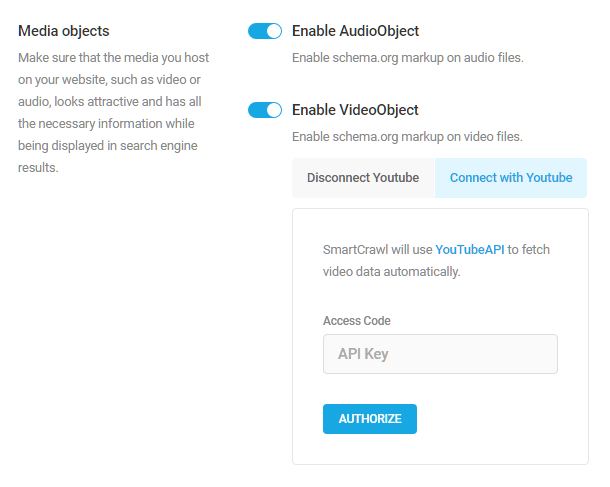Toggle off the Enable AudioObject switch
The width and height of the screenshot is (610, 487).
[265, 31]
